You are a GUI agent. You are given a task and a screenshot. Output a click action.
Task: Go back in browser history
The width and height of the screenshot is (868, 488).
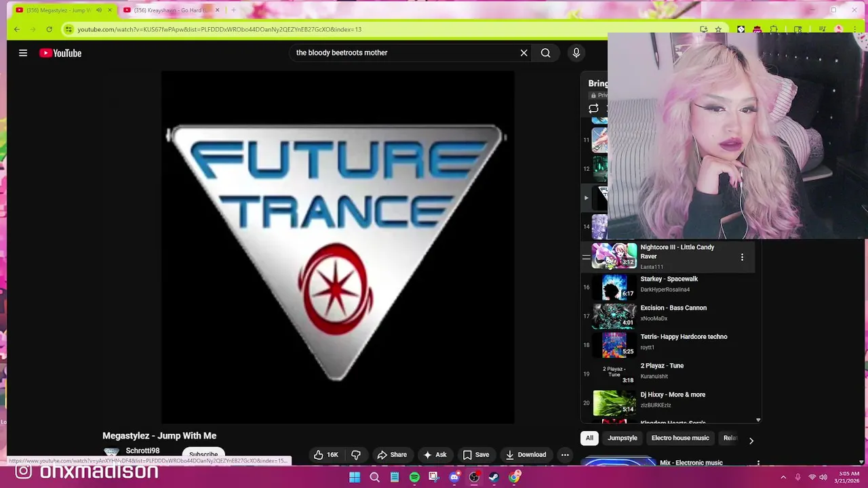pyautogui.click(x=17, y=29)
